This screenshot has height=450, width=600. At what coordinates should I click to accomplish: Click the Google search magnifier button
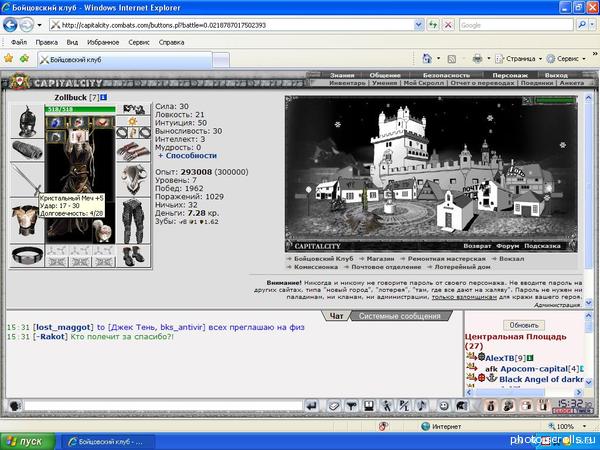tap(582, 25)
